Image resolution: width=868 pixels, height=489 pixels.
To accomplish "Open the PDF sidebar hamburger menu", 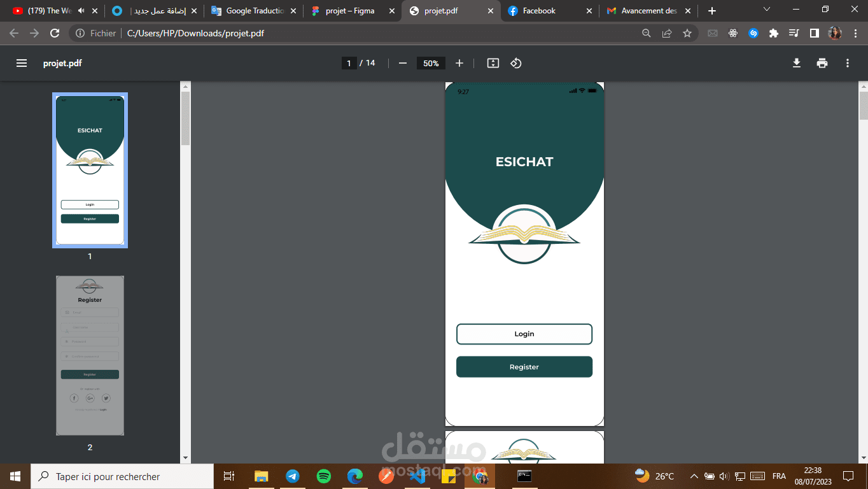I will pos(22,63).
